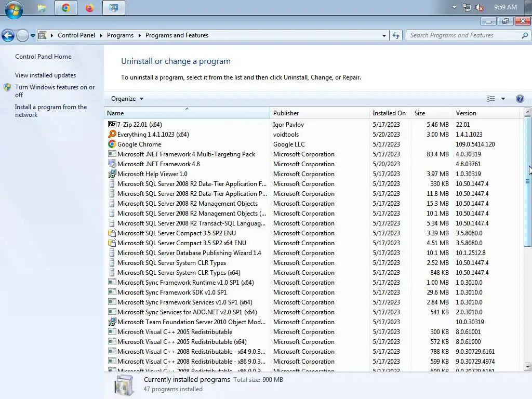
Task: Open Firefox from the taskbar
Action: pyautogui.click(x=89, y=8)
